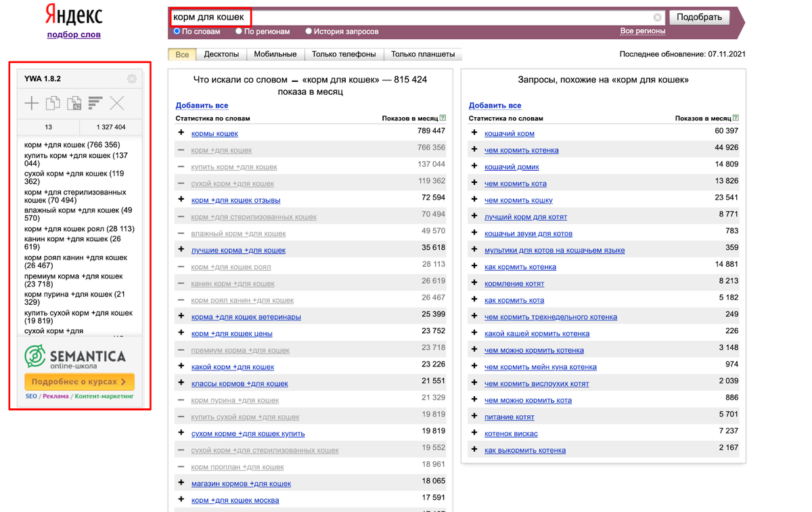Clear the YWA list with X icon
This screenshot has height=512, width=812.
click(117, 103)
